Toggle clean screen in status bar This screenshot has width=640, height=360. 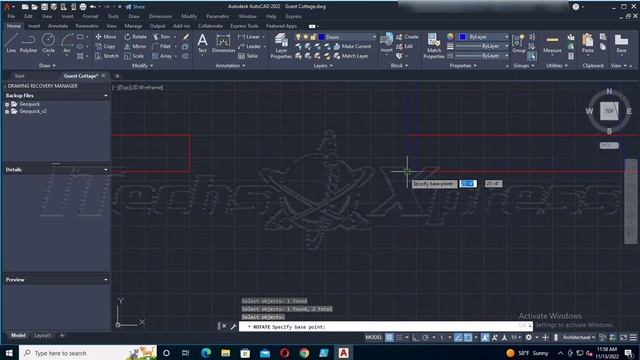[623, 337]
